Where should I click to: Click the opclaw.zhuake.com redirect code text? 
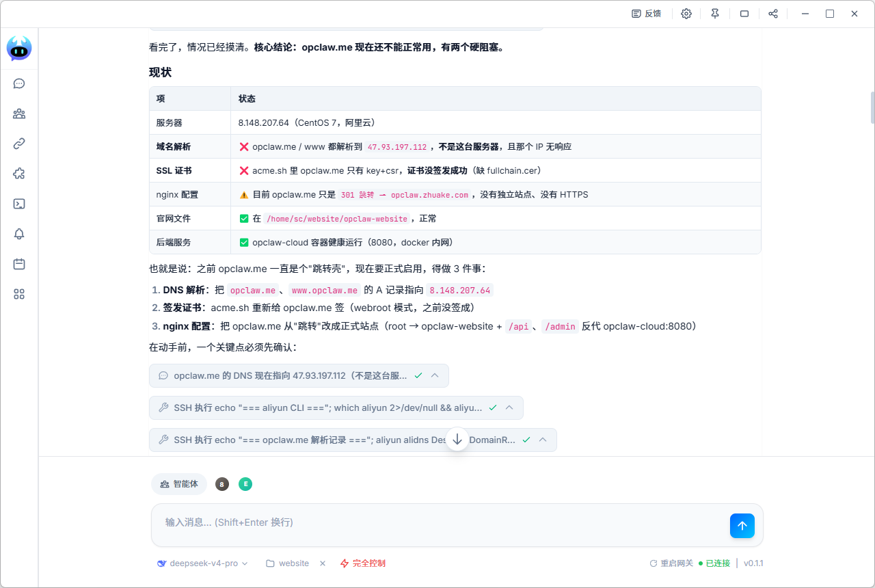pyautogui.click(x=405, y=195)
